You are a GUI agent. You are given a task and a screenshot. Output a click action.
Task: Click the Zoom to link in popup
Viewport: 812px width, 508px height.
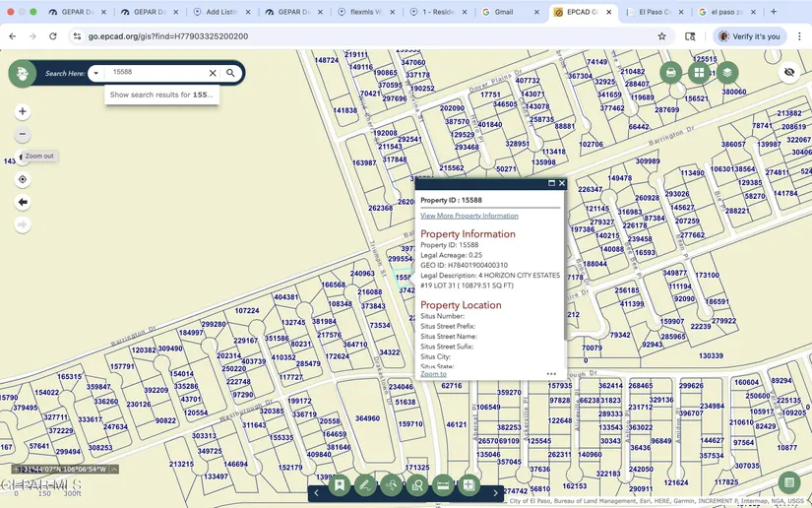pyautogui.click(x=433, y=374)
